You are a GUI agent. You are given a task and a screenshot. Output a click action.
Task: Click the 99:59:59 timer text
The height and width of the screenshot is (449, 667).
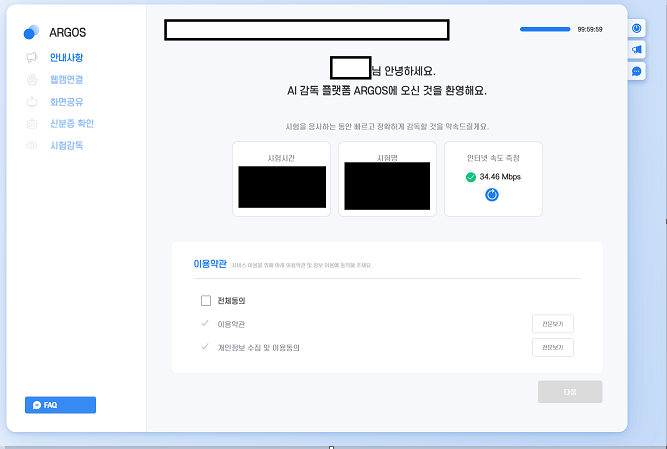[590, 29]
